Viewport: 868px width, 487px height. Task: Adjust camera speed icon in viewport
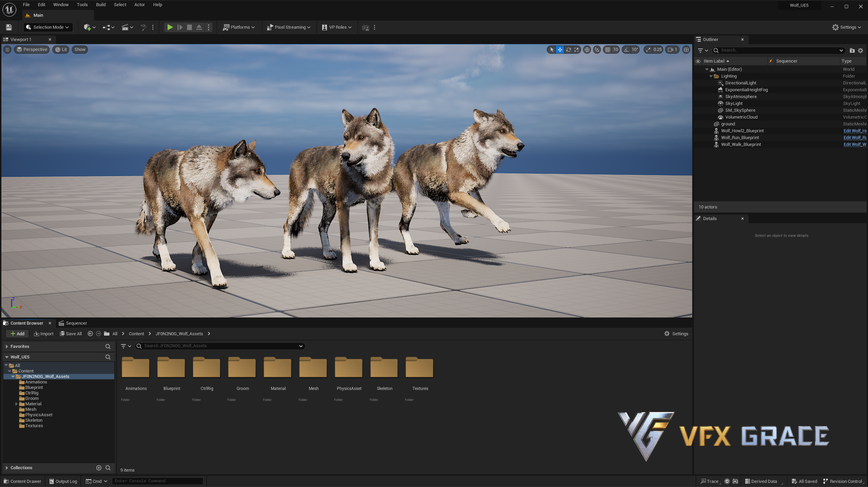pos(672,50)
